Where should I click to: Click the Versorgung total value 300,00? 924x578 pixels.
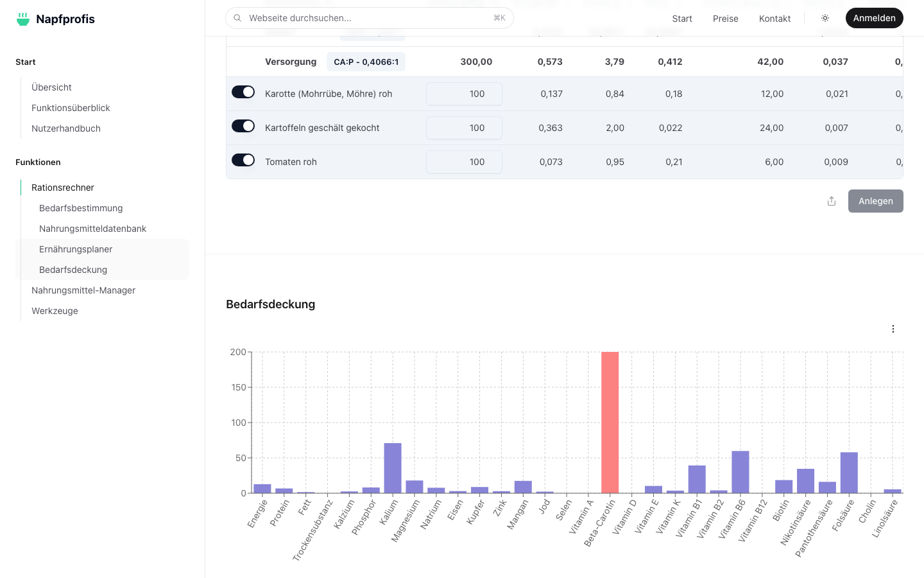pyautogui.click(x=476, y=62)
